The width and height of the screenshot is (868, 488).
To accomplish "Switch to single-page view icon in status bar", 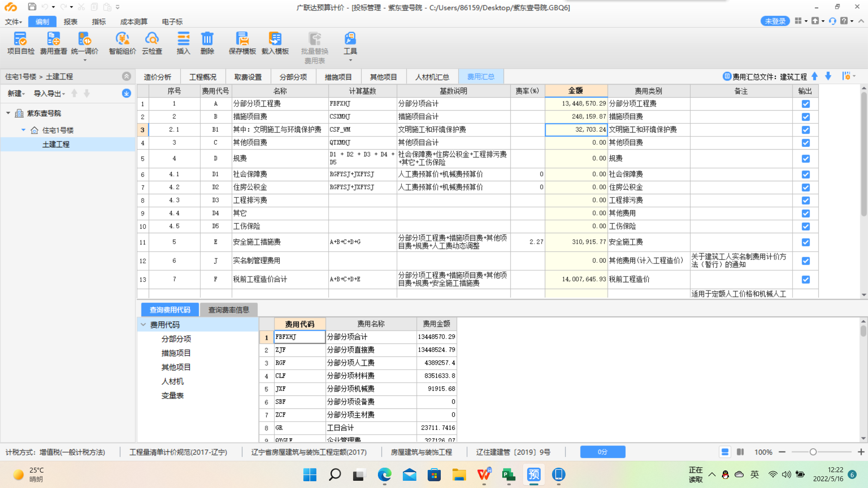I will pos(725,452).
